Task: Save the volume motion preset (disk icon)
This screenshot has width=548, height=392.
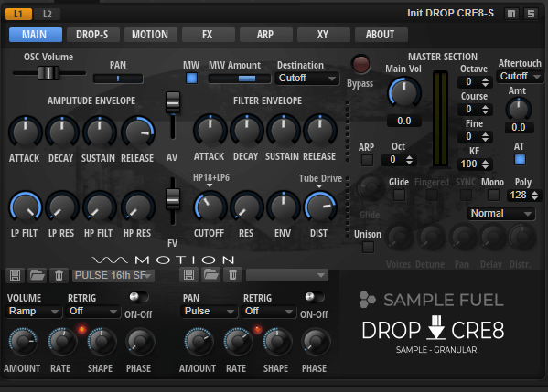Action: pyautogui.click(x=15, y=275)
